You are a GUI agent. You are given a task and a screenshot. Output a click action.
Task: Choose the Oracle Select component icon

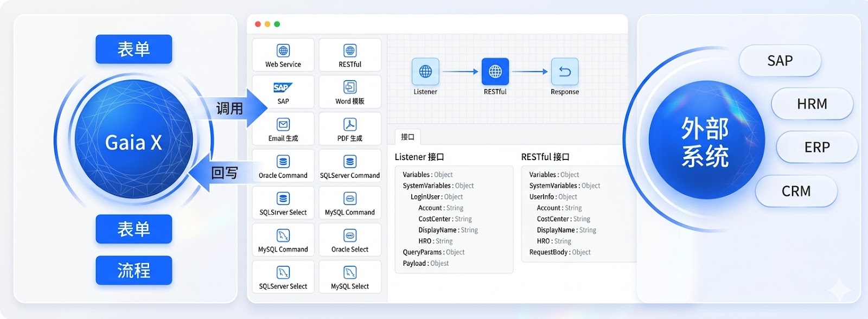click(x=350, y=236)
